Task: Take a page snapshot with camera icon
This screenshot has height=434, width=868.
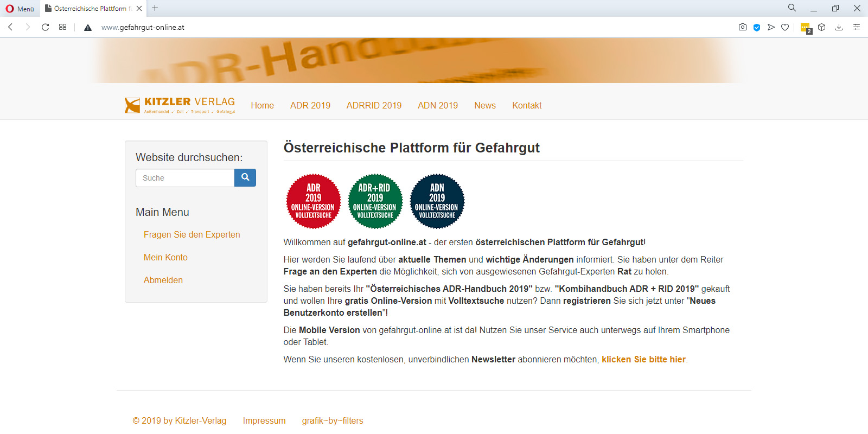Action: click(x=743, y=27)
